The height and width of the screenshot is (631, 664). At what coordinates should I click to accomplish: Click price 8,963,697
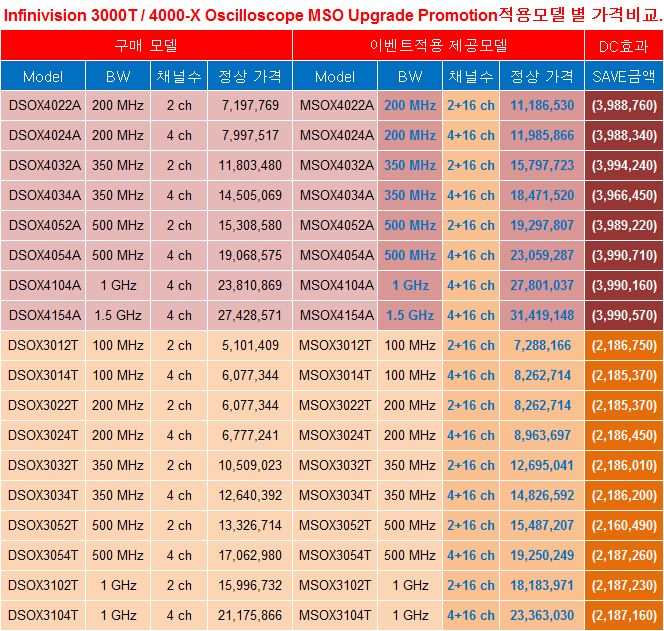tap(542, 435)
